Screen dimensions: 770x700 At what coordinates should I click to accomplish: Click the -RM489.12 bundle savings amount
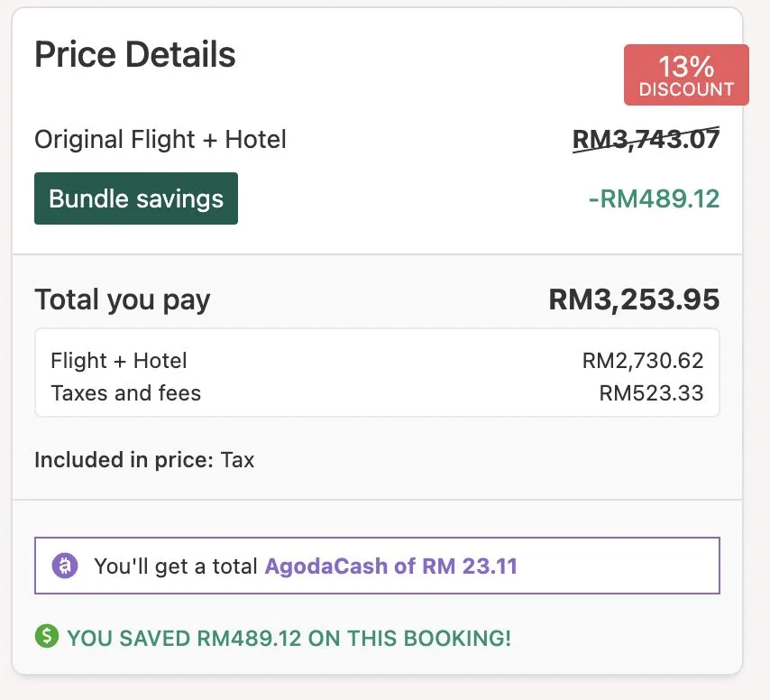point(654,198)
